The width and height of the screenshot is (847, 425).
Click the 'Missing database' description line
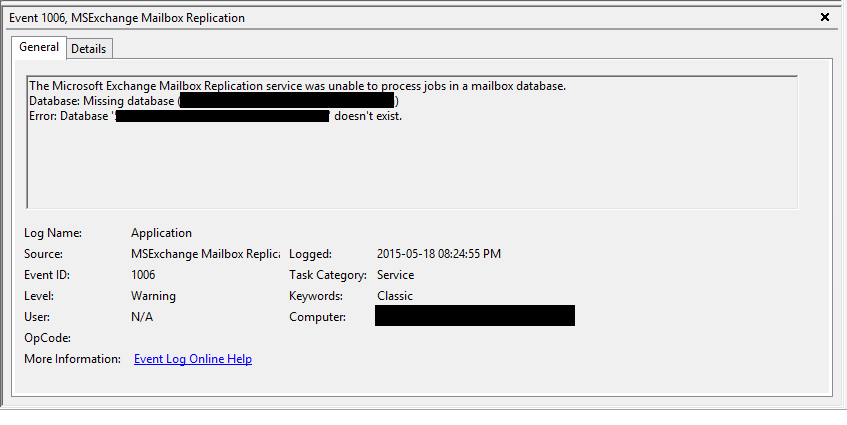coord(214,101)
